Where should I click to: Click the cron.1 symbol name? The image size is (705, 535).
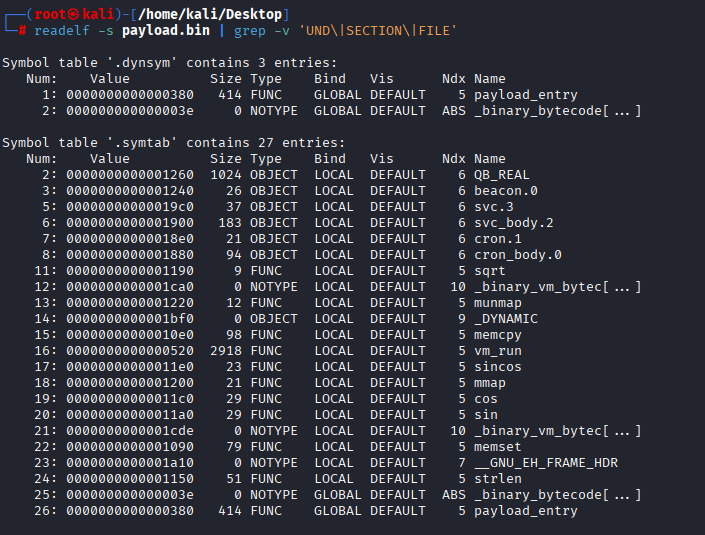tap(497, 239)
